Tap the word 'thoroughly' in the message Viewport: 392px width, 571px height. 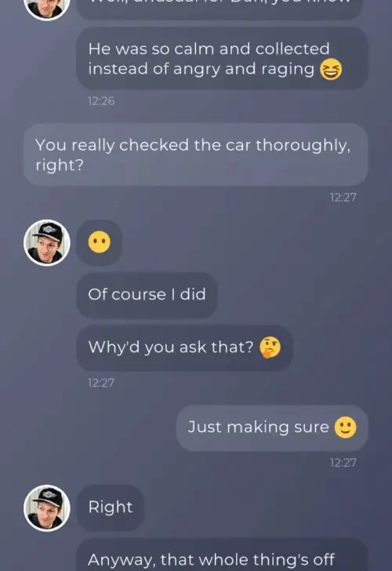[303, 146]
